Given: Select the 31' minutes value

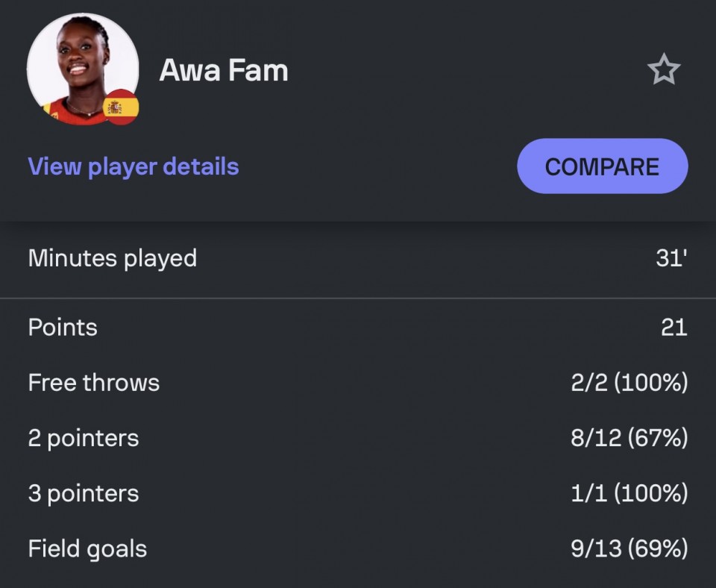Looking at the screenshot, I should click(672, 258).
